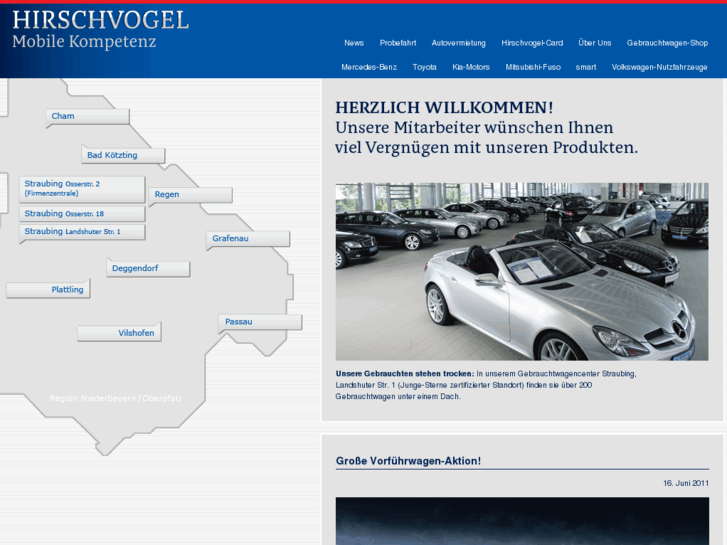Choose the Regen location marker
The height and width of the screenshot is (545, 727).
click(191, 195)
